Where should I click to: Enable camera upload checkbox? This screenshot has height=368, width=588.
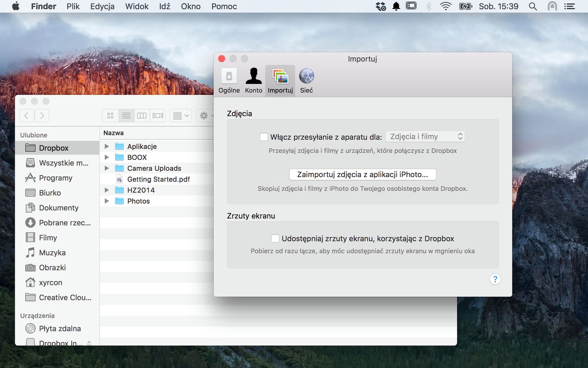point(264,137)
